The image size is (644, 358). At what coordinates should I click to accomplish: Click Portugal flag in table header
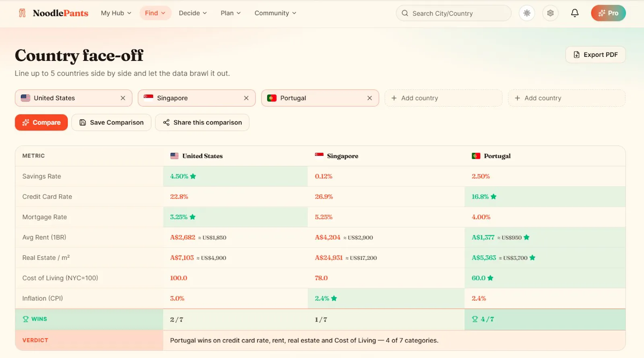[476, 156]
